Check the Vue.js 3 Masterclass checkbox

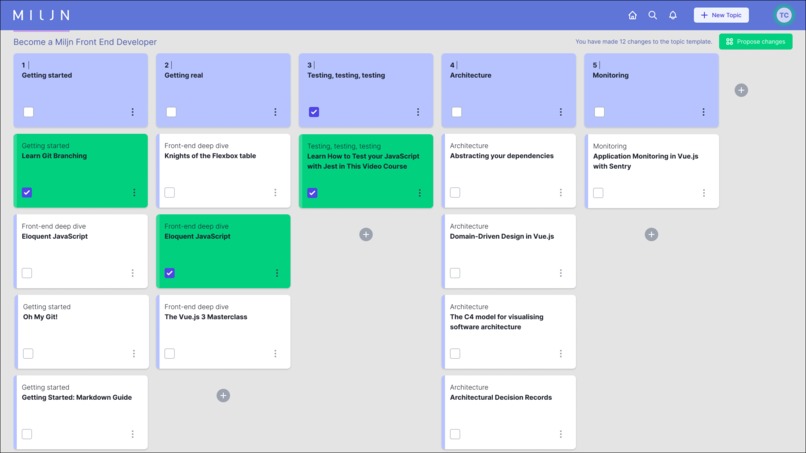tap(170, 353)
